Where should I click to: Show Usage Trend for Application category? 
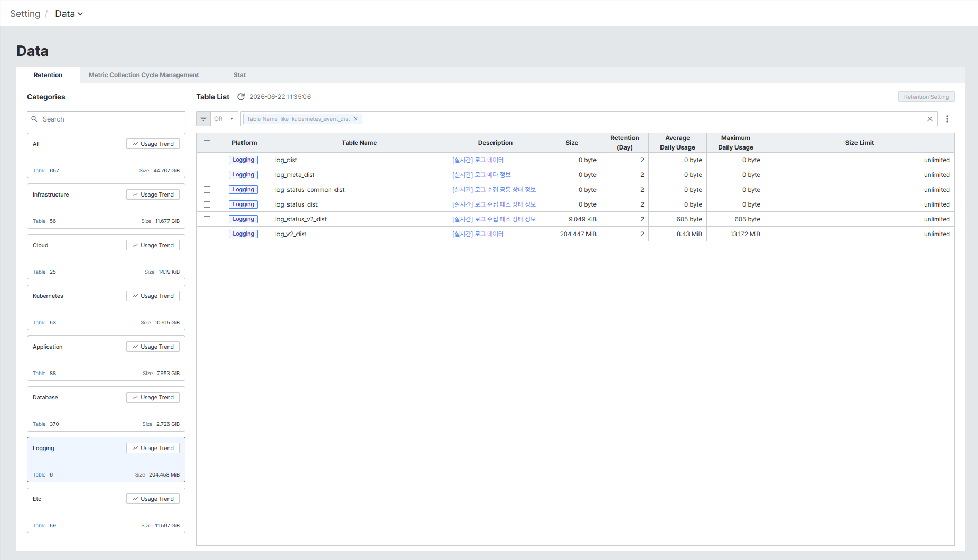pos(153,347)
